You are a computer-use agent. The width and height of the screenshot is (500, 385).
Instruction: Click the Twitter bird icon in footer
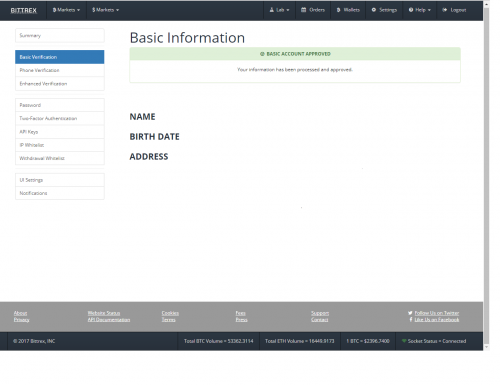(410, 313)
